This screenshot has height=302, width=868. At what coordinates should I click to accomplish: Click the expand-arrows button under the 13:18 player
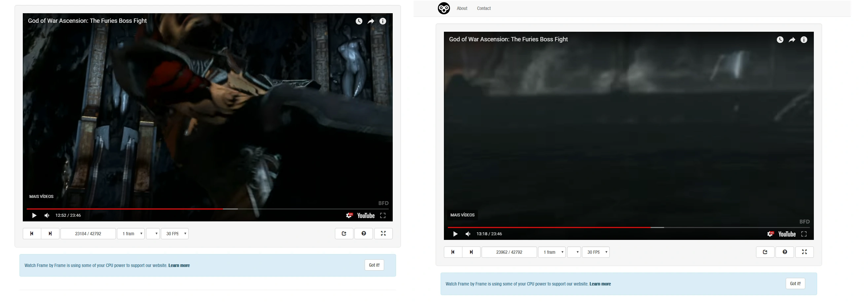pyautogui.click(x=805, y=252)
